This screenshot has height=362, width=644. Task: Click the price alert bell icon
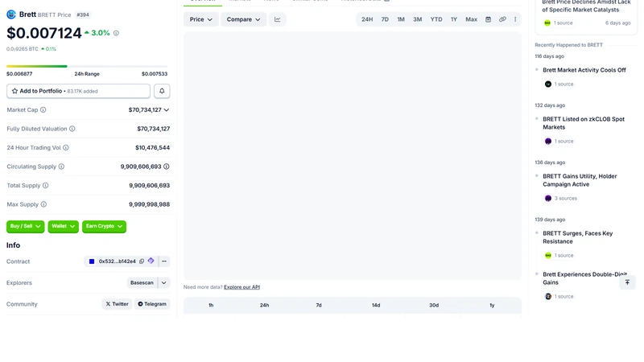pyautogui.click(x=162, y=91)
